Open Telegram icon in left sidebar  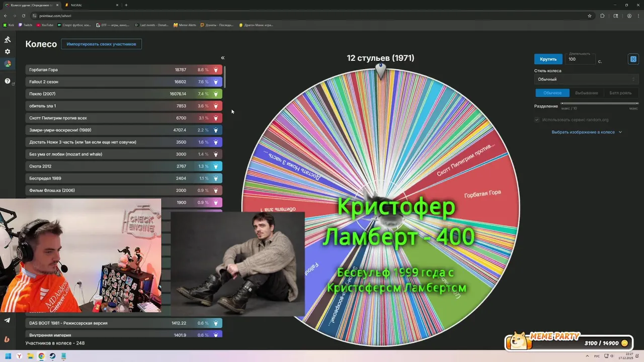(7, 320)
